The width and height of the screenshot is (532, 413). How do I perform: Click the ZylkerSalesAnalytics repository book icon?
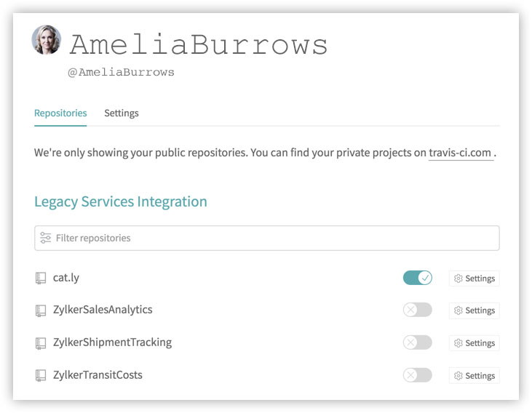(41, 310)
